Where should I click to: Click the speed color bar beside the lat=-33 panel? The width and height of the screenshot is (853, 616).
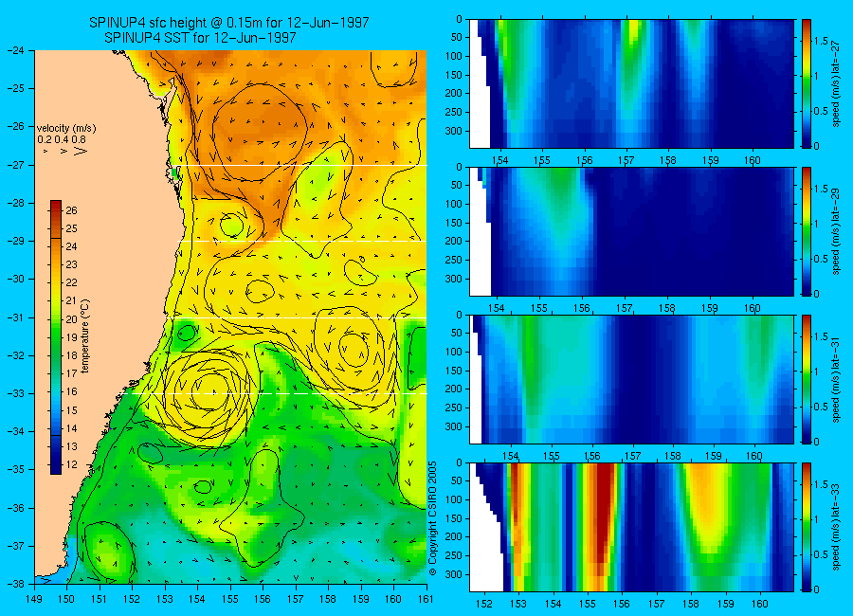point(807,527)
